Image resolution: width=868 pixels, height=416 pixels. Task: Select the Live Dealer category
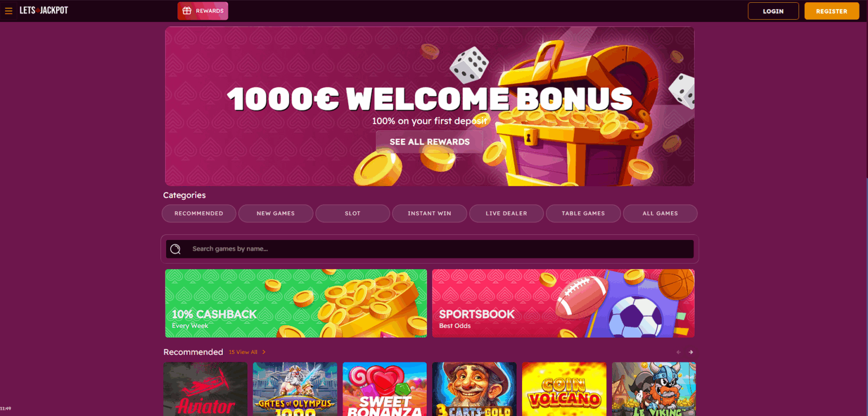click(x=506, y=213)
